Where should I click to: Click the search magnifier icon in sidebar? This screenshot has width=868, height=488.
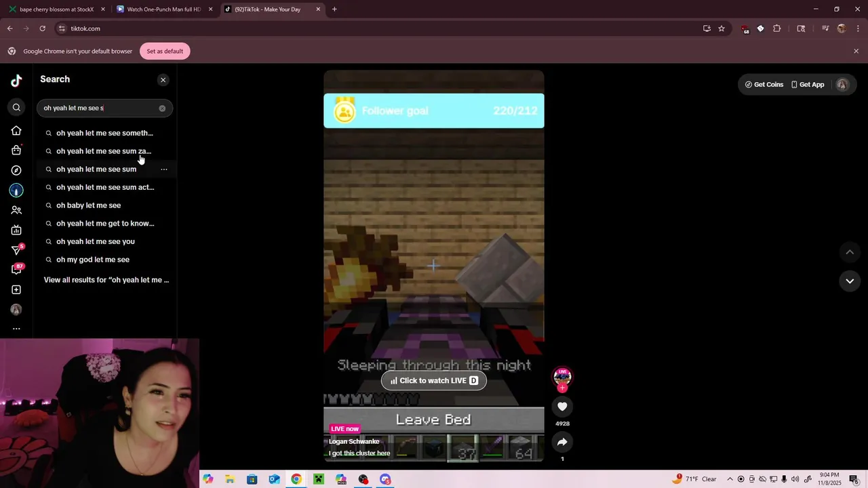pyautogui.click(x=16, y=108)
